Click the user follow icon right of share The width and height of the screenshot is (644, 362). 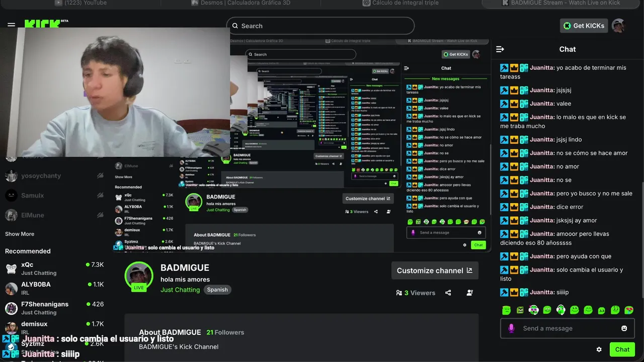[470, 293]
